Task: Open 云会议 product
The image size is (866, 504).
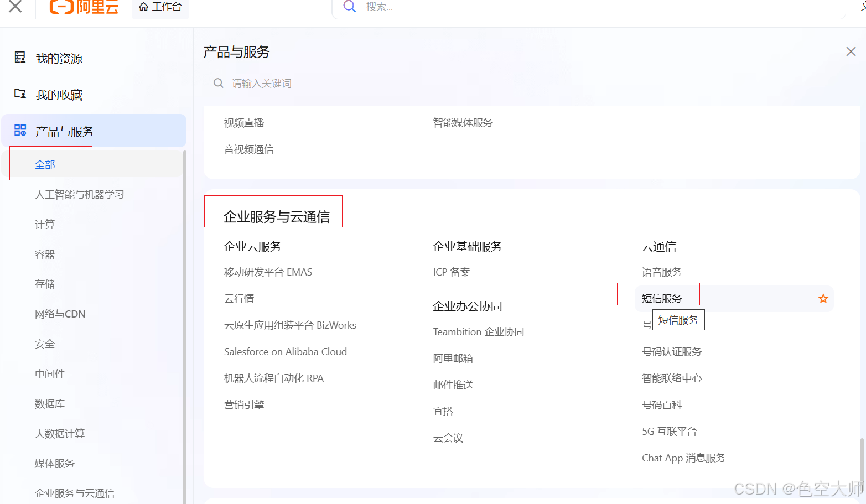Action: 448,438
